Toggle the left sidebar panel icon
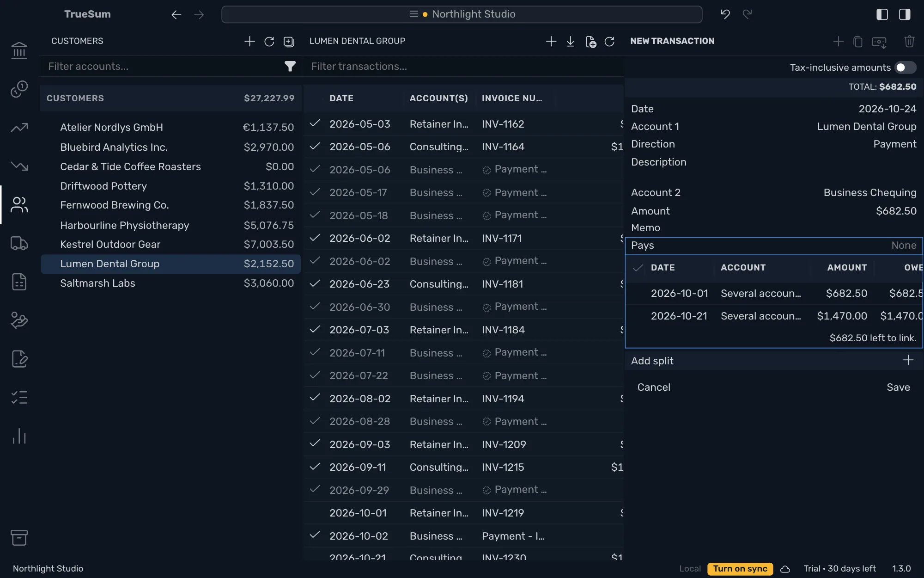 click(x=882, y=14)
